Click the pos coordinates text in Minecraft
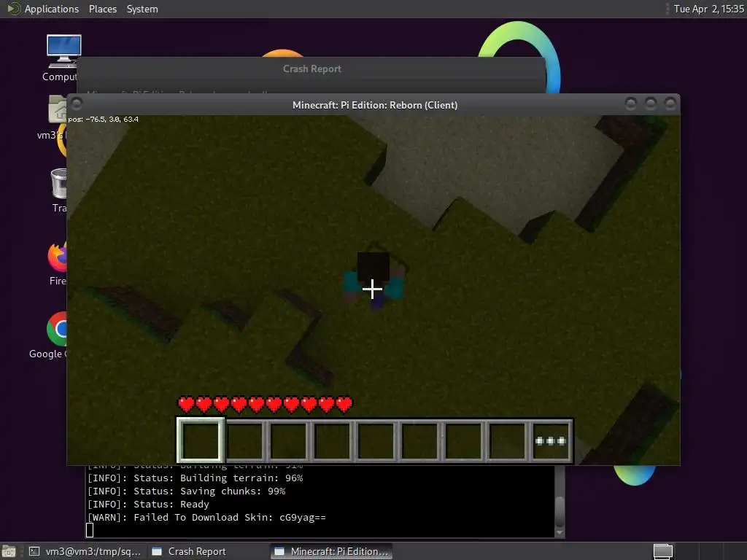The height and width of the screenshot is (560, 747). [x=103, y=119]
